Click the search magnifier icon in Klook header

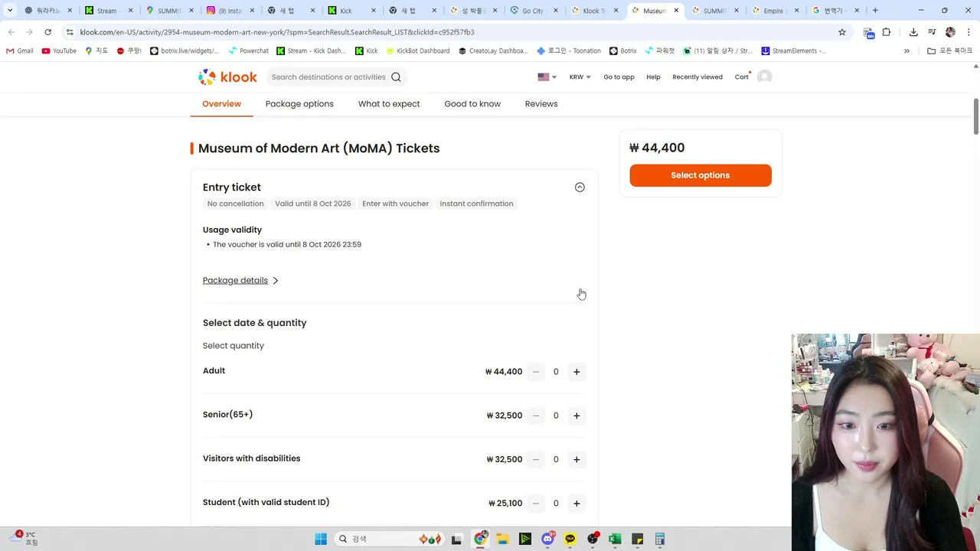point(396,77)
